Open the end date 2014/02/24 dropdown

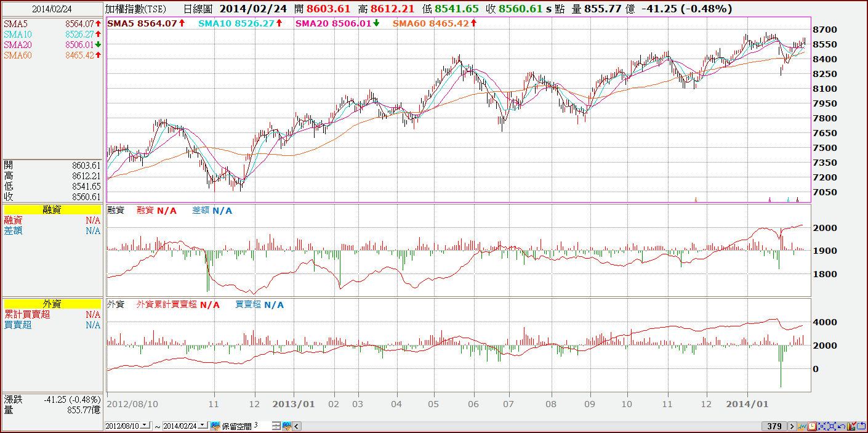tap(202, 426)
